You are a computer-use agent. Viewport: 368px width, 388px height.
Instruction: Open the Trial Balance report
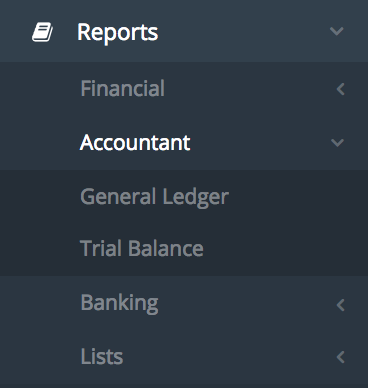(142, 248)
